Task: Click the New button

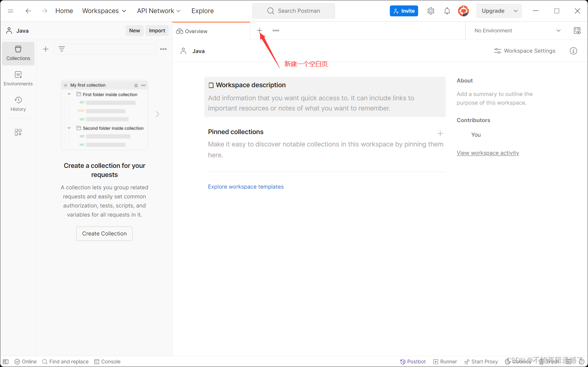Action: pos(135,31)
